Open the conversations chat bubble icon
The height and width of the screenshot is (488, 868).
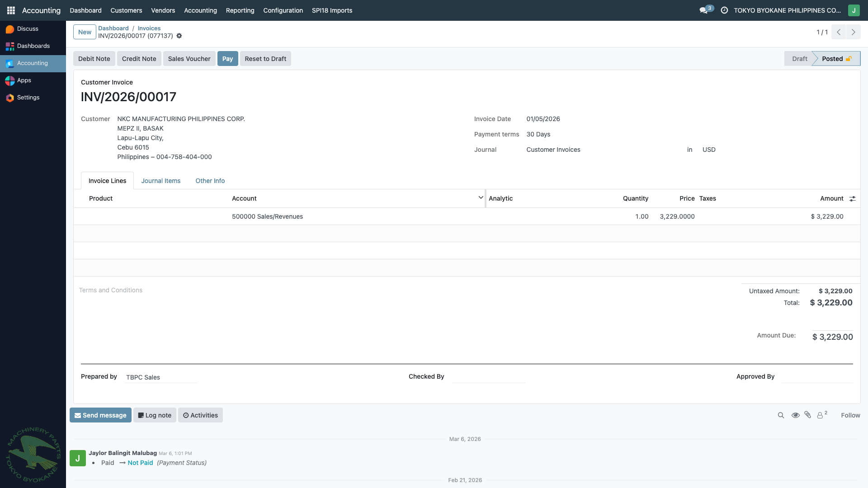tap(704, 10)
